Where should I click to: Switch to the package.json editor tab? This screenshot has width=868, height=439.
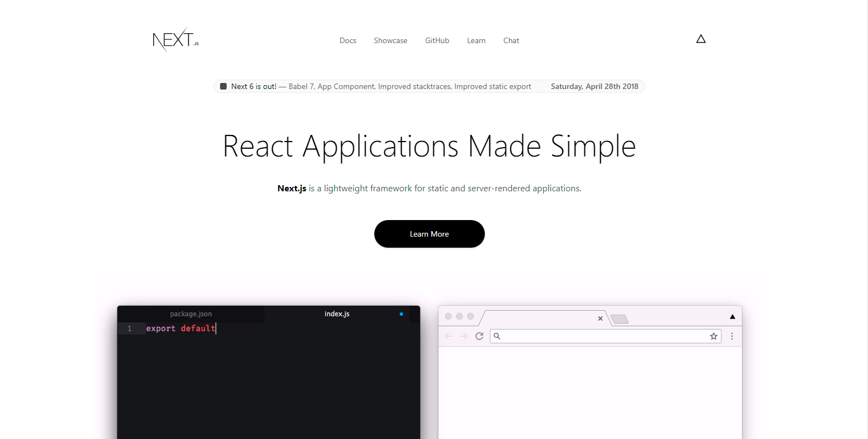[191, 313]
